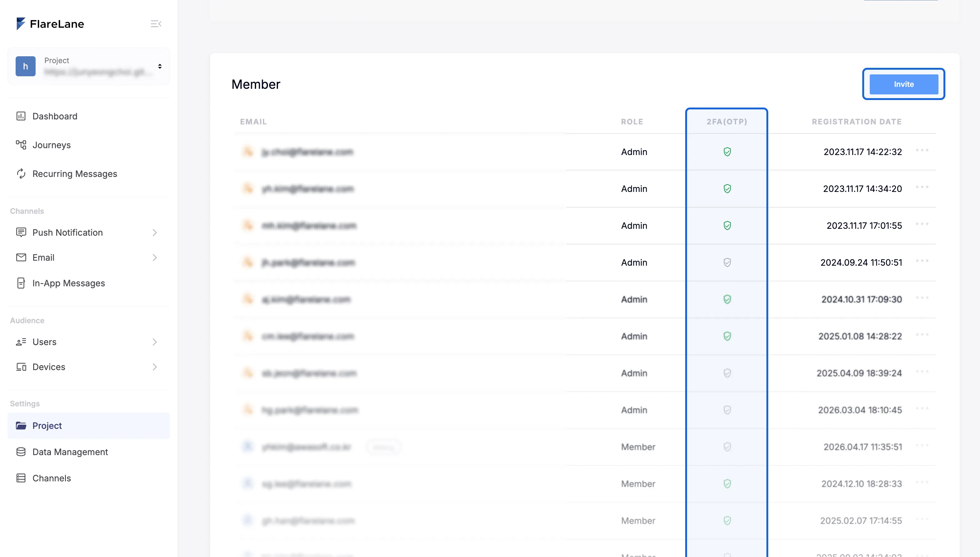Click 2FA shield in 2024.10.31 17:09:30 row
Screen dimensions: 980x557
727,299
